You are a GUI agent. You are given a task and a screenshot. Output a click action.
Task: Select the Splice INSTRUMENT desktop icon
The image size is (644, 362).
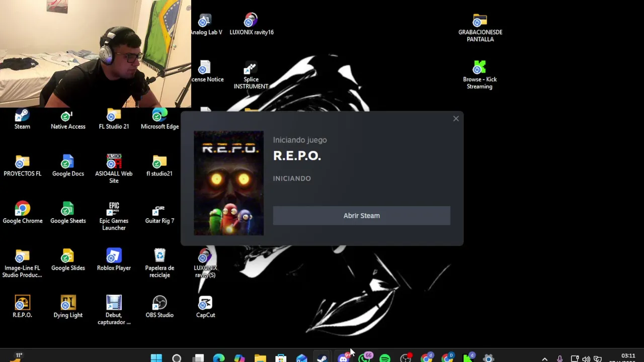coord(251,76)
